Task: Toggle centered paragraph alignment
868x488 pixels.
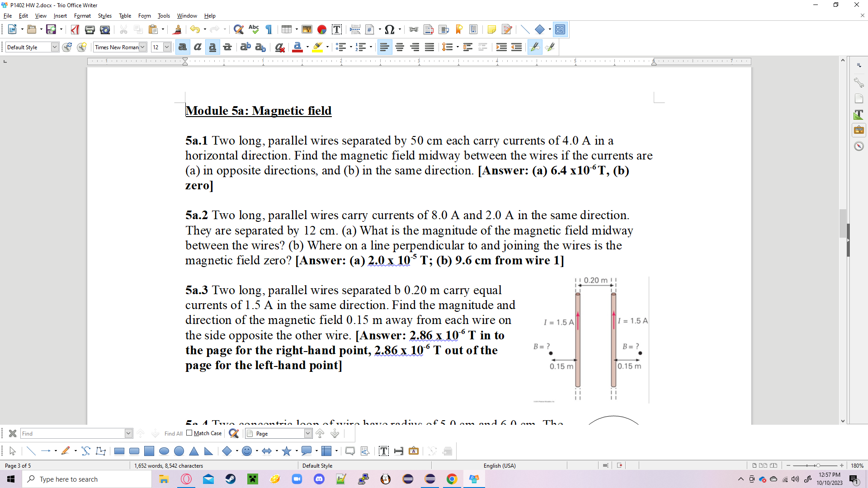Action: pyautogui.click(x=400, y=47)
